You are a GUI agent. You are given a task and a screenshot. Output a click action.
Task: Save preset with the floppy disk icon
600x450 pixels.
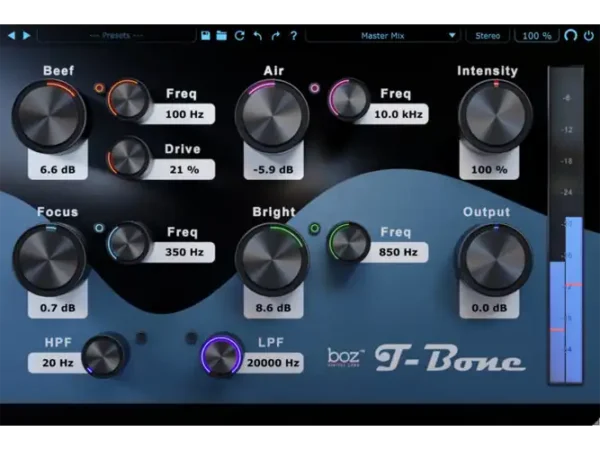click(205, 36)
